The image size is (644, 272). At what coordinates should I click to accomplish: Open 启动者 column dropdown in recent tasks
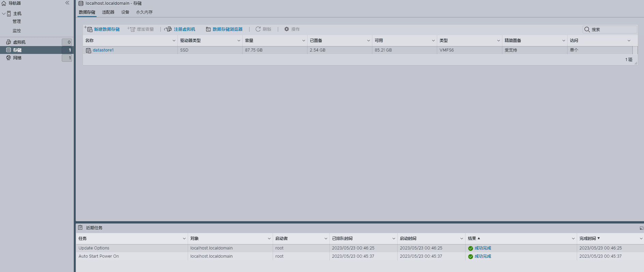tap(326, 239)
